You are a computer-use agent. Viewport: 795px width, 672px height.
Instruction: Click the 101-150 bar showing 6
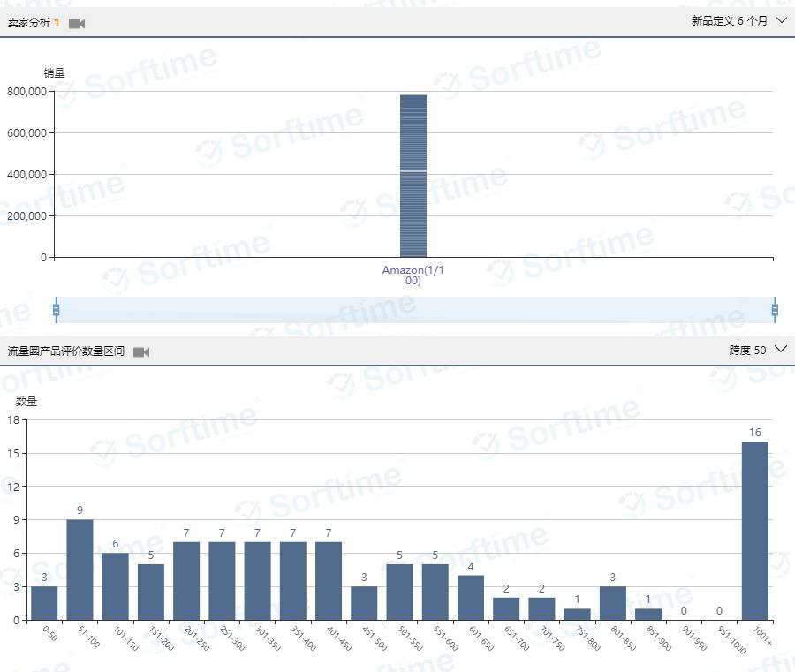pyautogui.click(x=115, y=586)
